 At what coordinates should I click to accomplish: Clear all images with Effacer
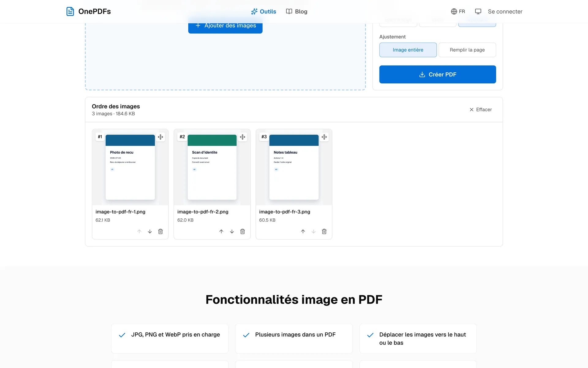(481, 109)
